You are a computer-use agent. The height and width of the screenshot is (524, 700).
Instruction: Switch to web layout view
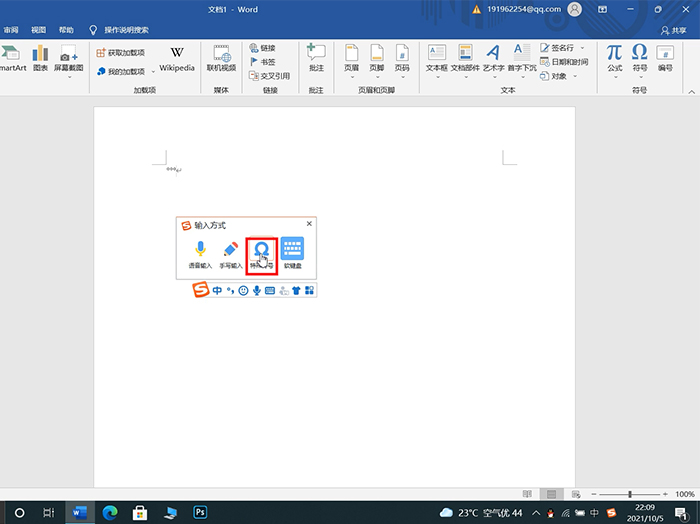(x=576, y=494)
